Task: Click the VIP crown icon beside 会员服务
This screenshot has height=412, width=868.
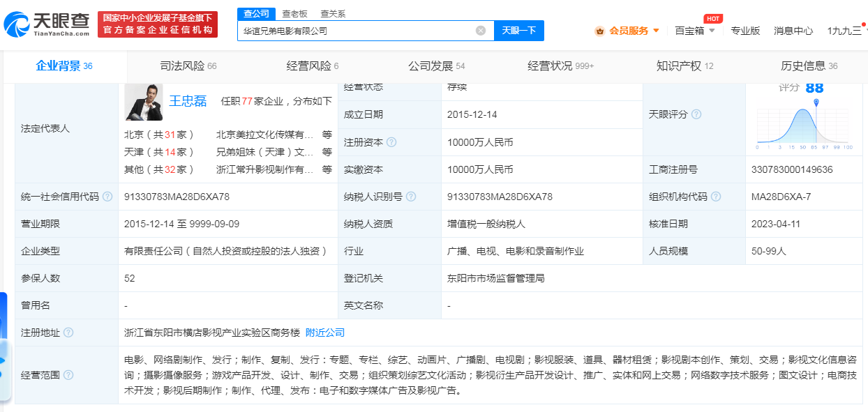Action: [x=599, y=31]
